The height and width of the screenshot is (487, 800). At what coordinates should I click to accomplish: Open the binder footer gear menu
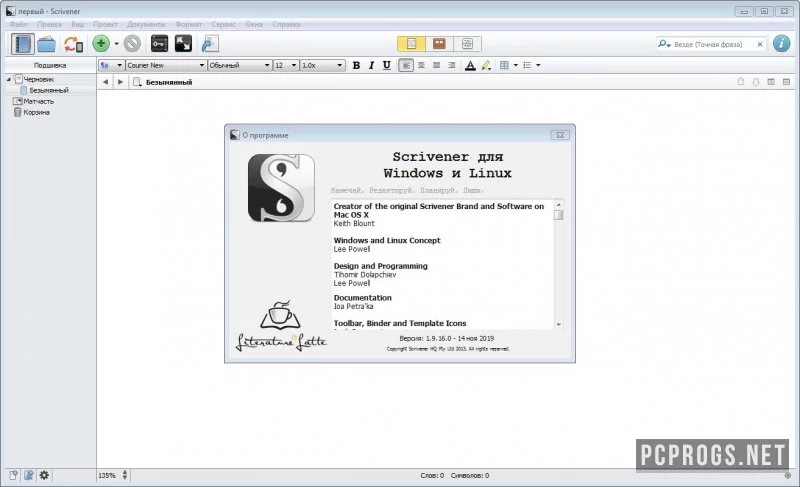[44, 475]
